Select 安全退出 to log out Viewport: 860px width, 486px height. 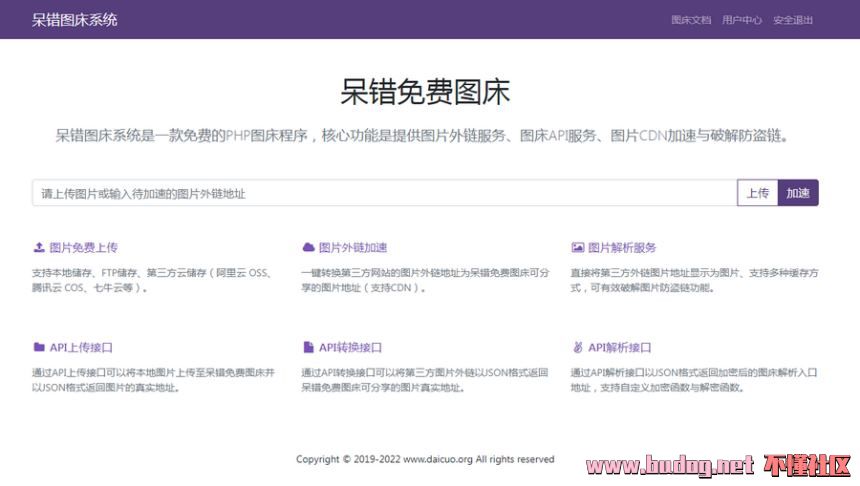[793, 20]
